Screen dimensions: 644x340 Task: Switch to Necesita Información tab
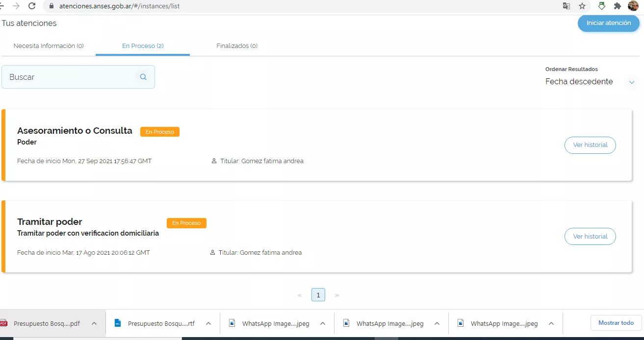tap(49, 46)
